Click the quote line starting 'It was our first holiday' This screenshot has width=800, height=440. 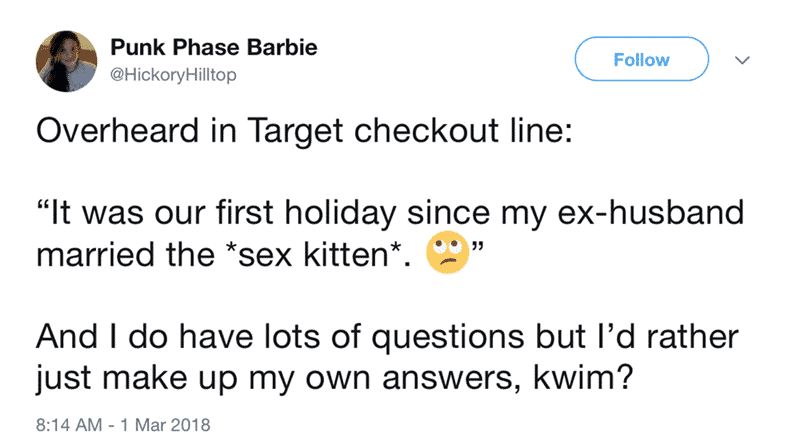[390, 213]
